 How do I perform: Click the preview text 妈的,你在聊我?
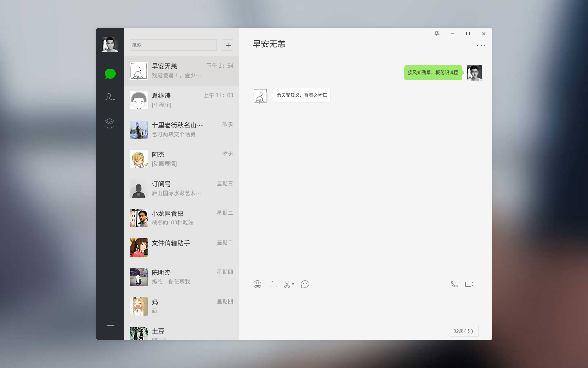click(171, 282)
